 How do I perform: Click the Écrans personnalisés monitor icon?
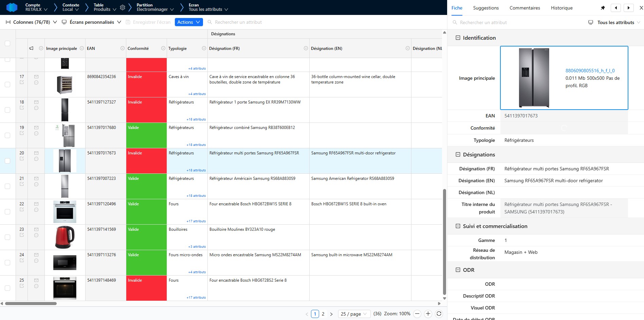pyautogui.click(x=64, y=22)
